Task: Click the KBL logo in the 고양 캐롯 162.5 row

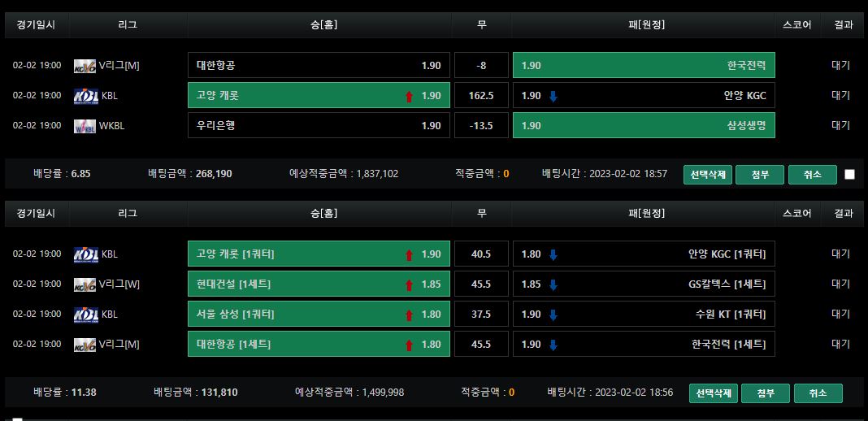Action: (x=86, y=96)
